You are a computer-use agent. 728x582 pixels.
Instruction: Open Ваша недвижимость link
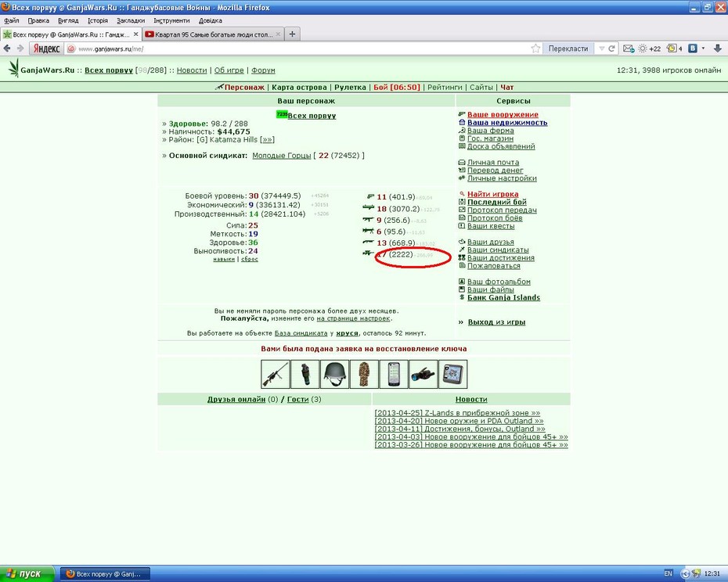(x=507, y=123)
